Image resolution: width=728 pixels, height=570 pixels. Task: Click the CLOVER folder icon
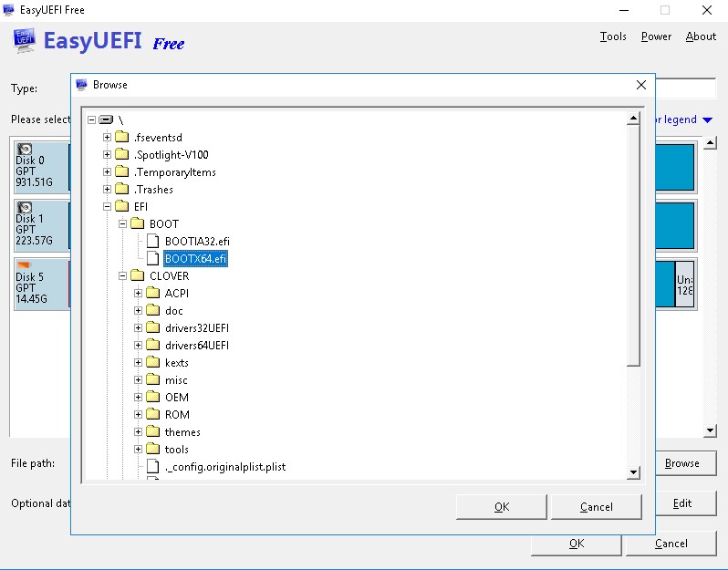point(138,275)
